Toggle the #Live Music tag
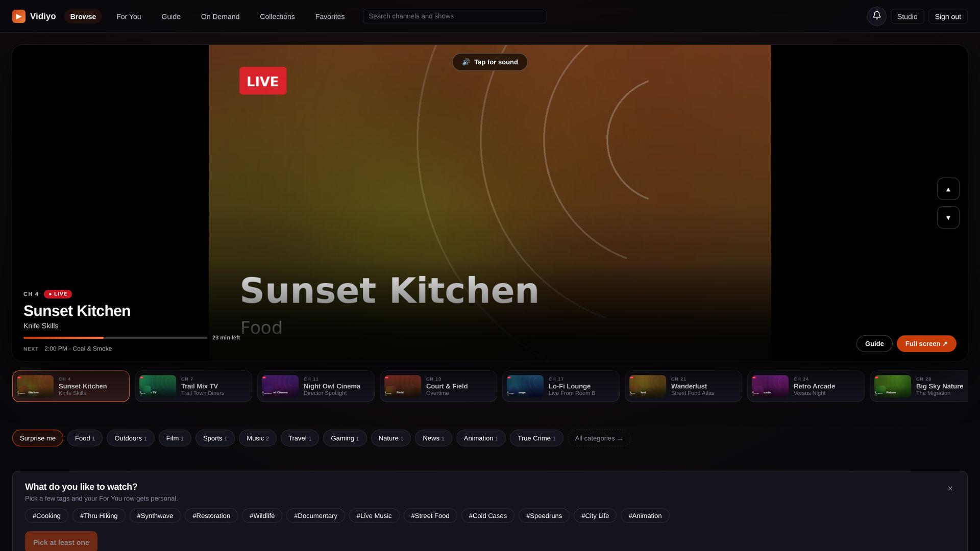 click(374, 515)
